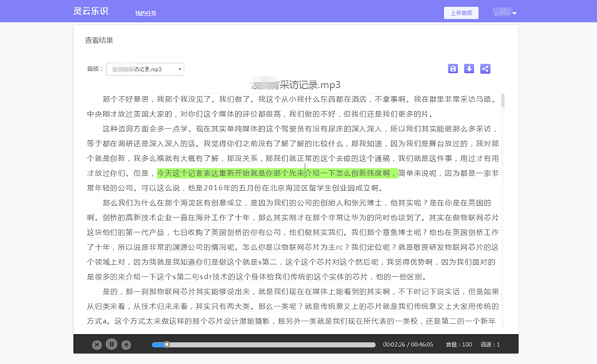Skip to the next audio segment
Image resolution: width=597 pixels, height=364 pixels.
(126, 344)
